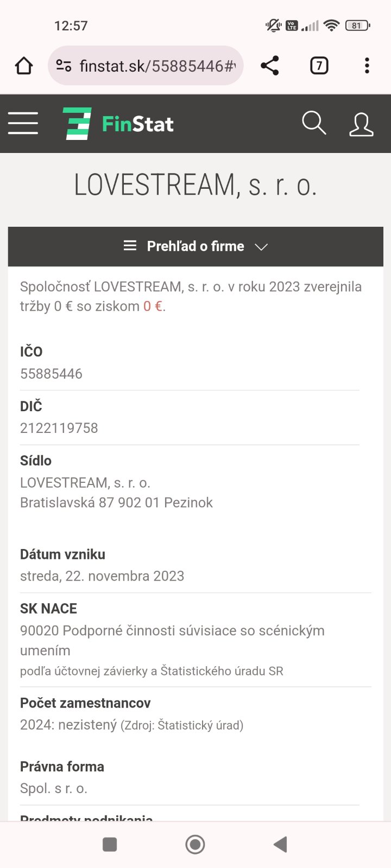Tap Android recent apps square button

[110, 844]
